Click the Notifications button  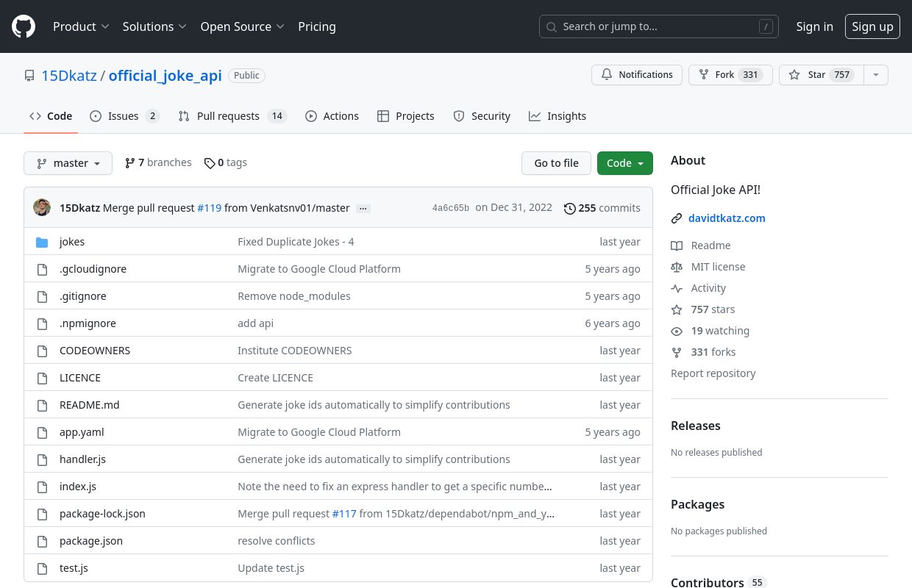(x=637, y=75)
